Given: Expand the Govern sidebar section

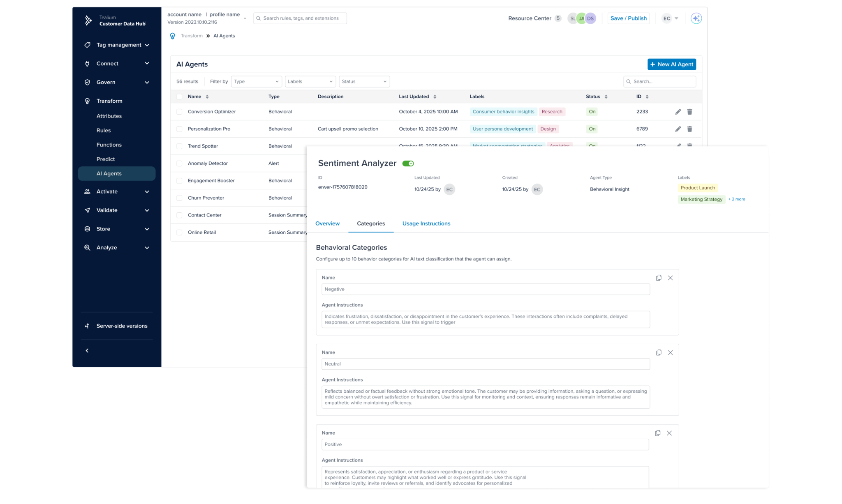Looking at the screenshot, I should [x=117, y=83].
